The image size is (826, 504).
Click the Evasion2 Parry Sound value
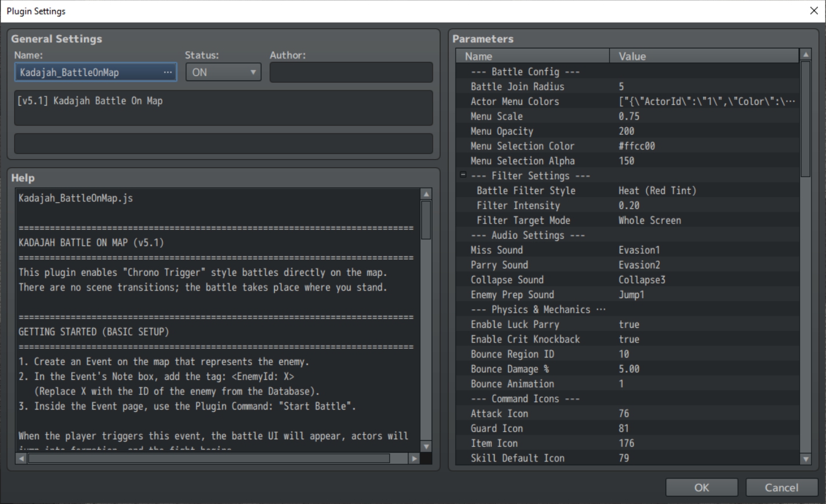click(x=639, y=265)
